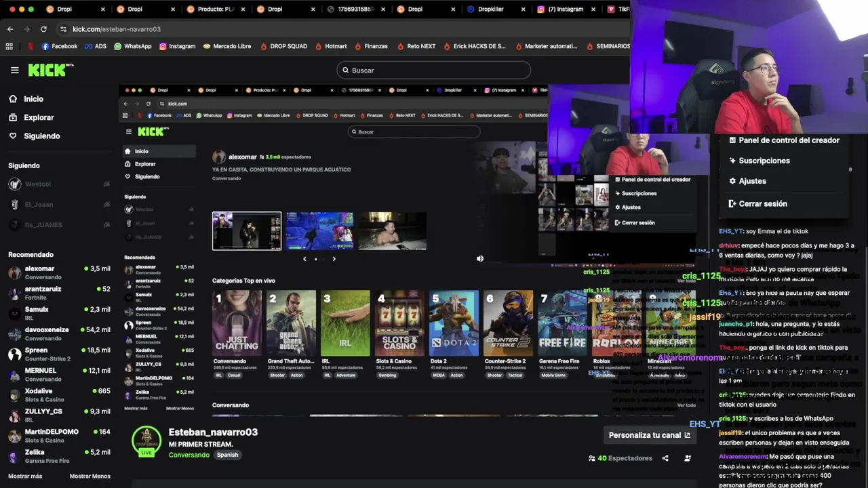
Task: Open Suscripciones in the profile menu
Action: point(759,161)
